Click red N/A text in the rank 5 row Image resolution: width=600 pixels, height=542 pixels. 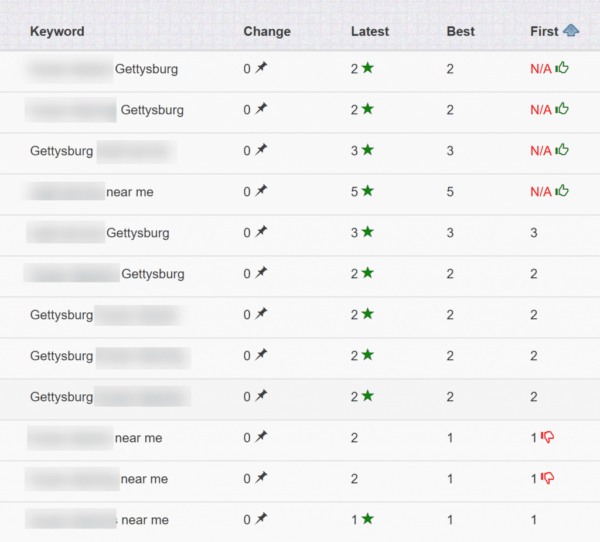tap(540, 191)
